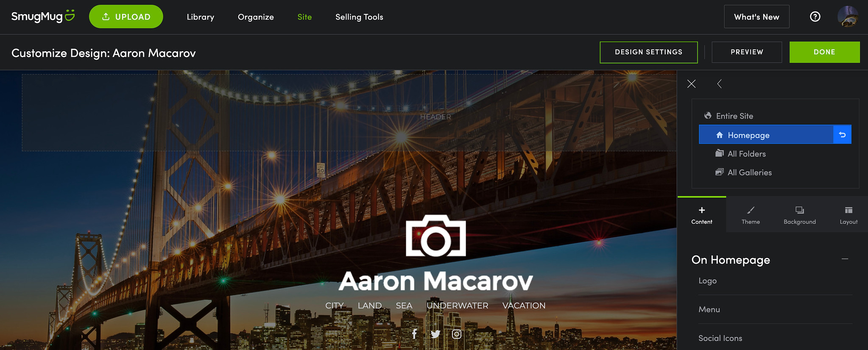Collapse the On Homepage section

tap(845, 259)
